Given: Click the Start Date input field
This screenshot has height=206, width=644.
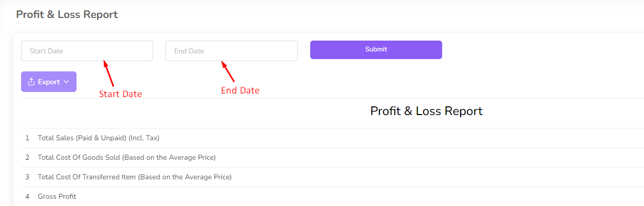Looking at the screenshot, I should point(87,51).
